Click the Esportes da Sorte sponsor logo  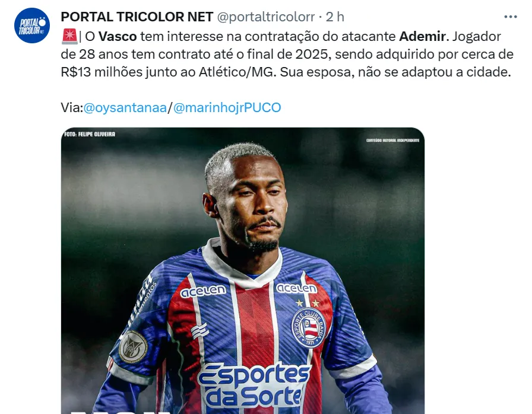(254, 385)
